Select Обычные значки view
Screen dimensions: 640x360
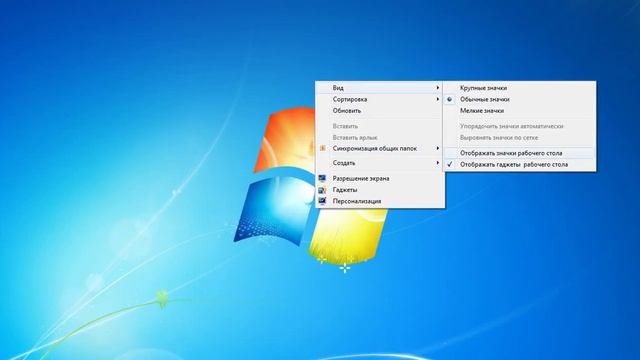coord(520,99)
